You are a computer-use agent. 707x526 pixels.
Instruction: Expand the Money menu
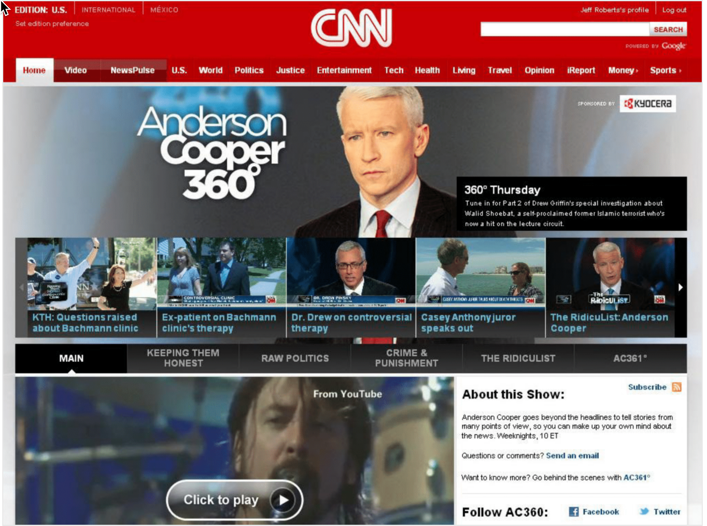point(623,70)
